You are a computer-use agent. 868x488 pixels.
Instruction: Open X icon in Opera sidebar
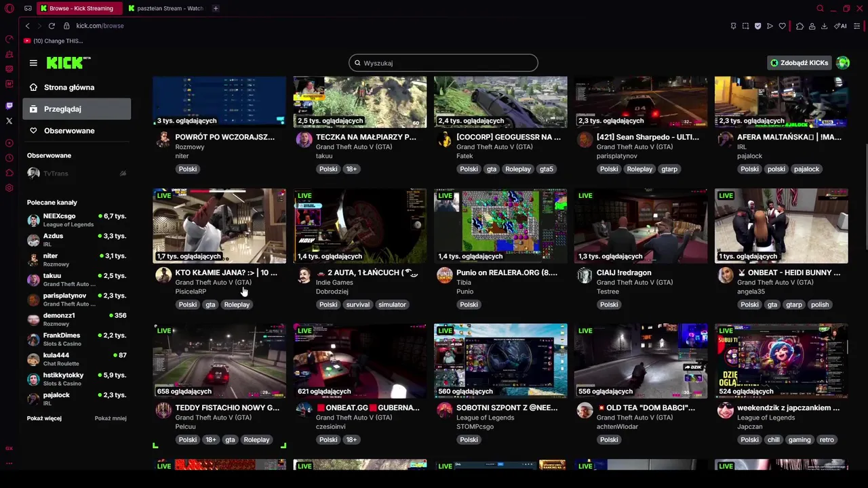click(9, 121)
